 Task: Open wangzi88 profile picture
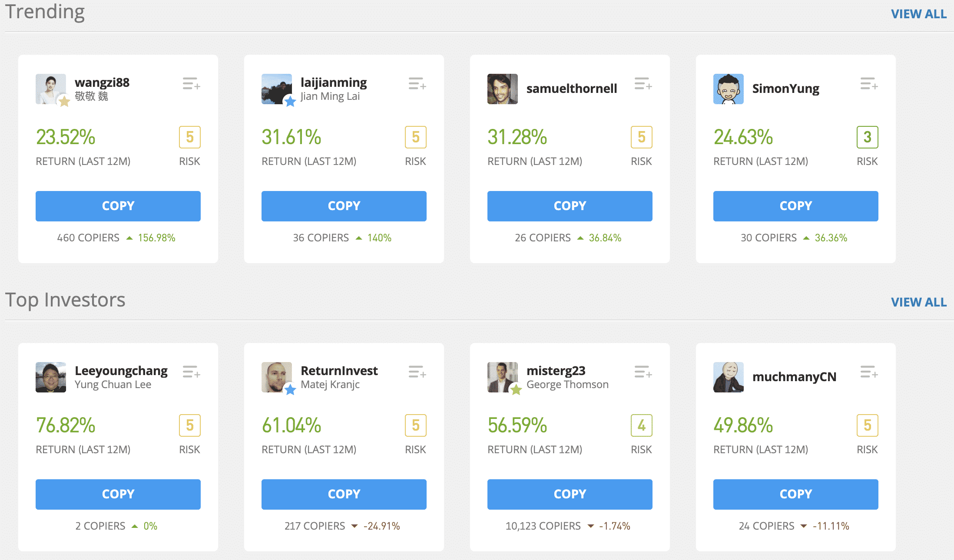(x=51, y=89)
